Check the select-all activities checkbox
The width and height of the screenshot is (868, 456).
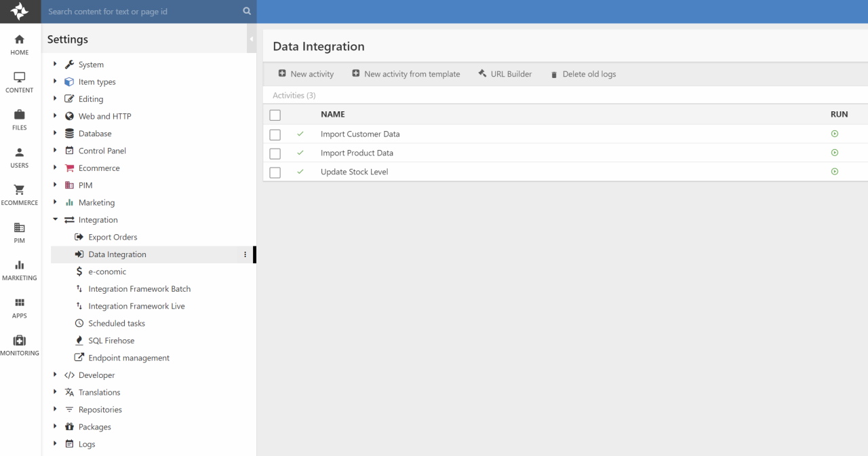(x=275, y=115)
